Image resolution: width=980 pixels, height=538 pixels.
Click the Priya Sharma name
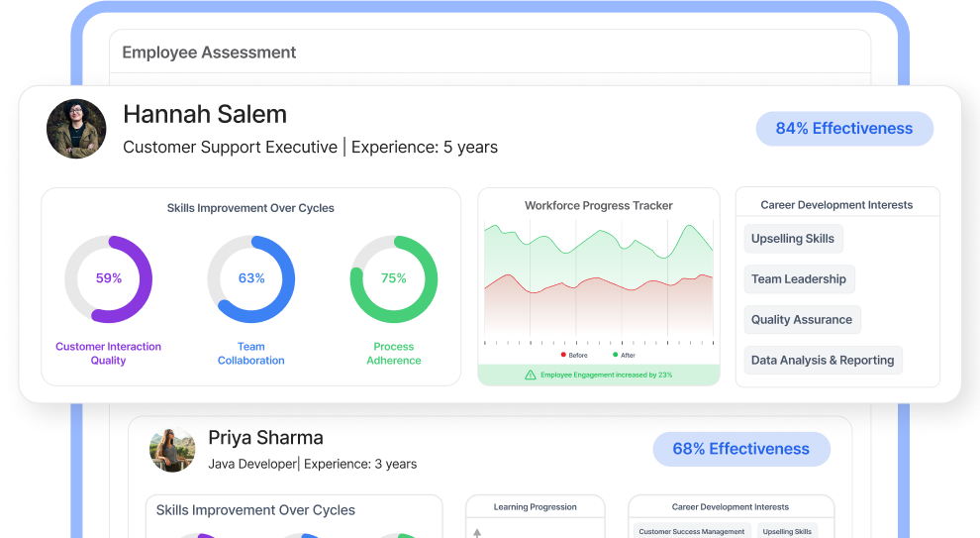point(265,438)
